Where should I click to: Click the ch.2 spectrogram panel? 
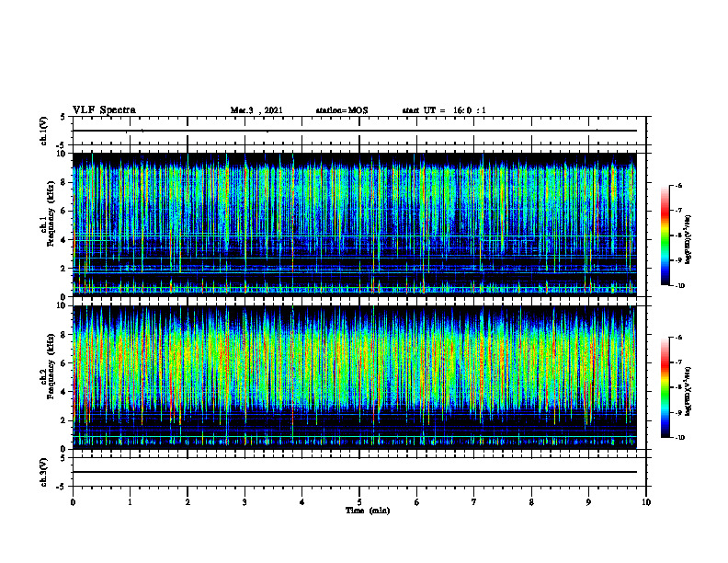click(x=355, y=377)
